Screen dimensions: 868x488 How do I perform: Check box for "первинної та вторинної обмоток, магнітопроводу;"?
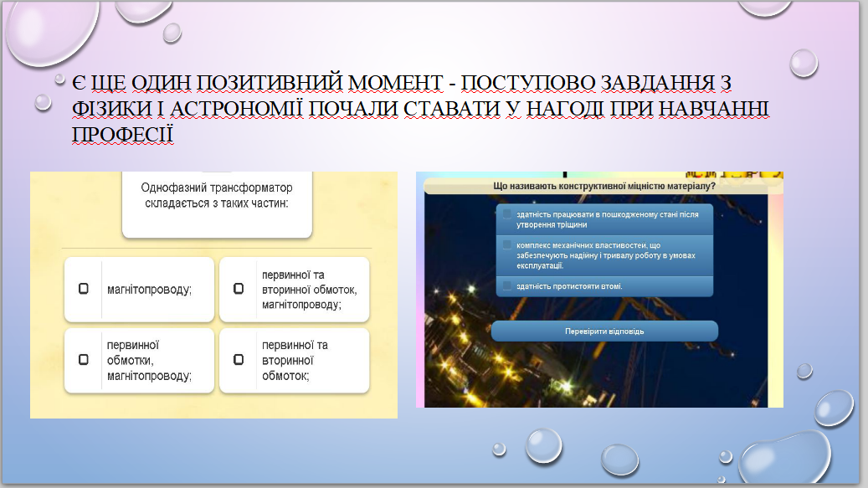point(239,289)
